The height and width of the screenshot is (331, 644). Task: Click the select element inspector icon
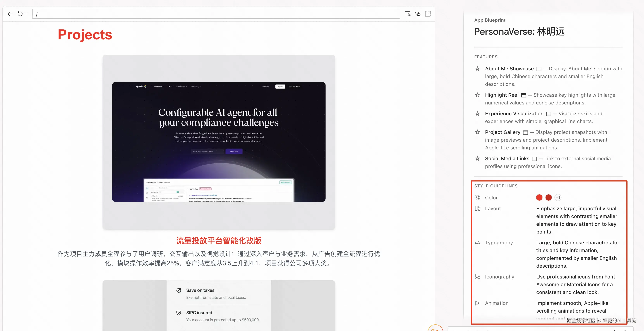pos(407,14)
